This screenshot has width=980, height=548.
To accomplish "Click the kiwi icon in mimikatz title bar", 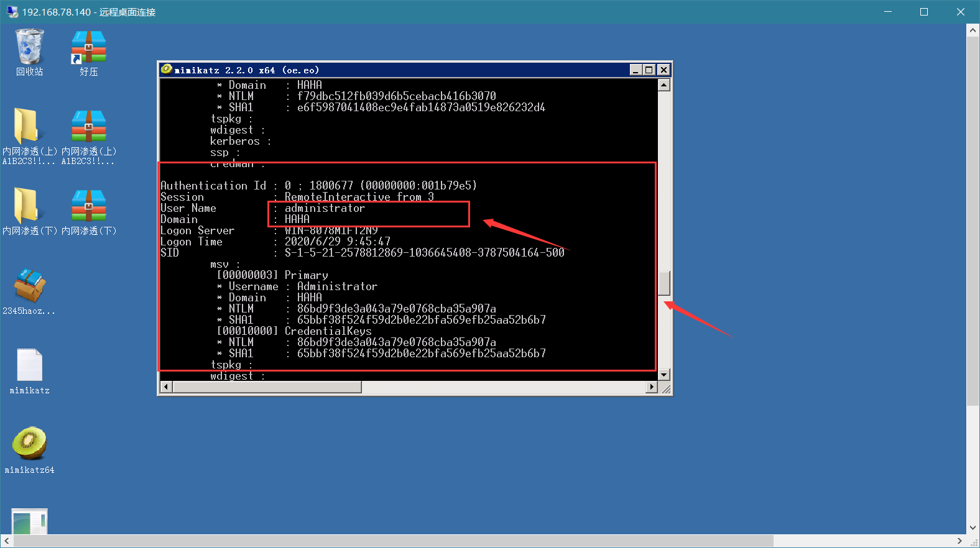I will point(166,69).
